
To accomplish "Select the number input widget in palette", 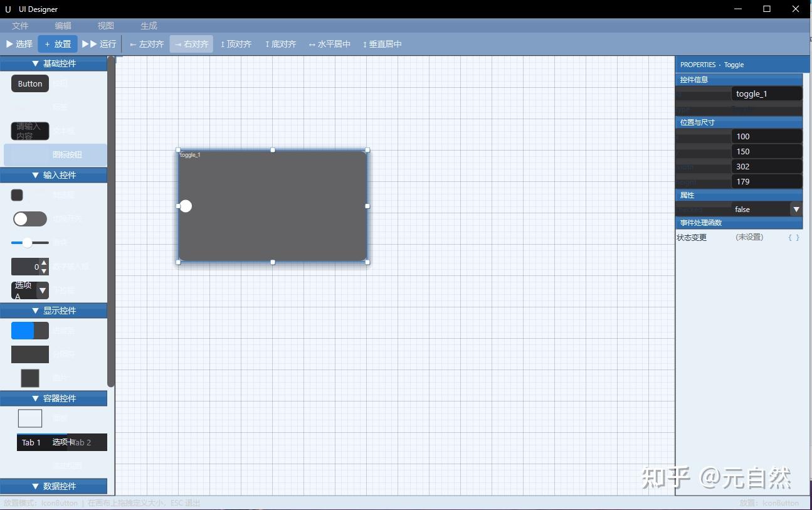I will tap(30, 267).
